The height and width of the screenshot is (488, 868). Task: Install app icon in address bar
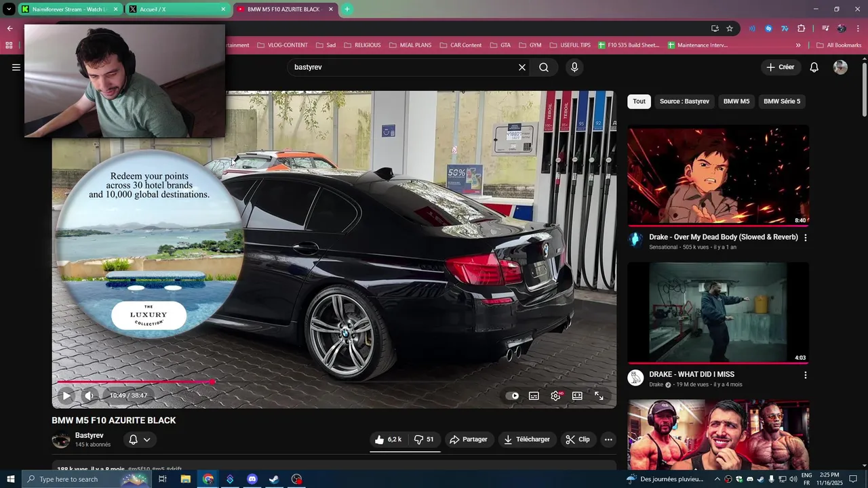715,28
